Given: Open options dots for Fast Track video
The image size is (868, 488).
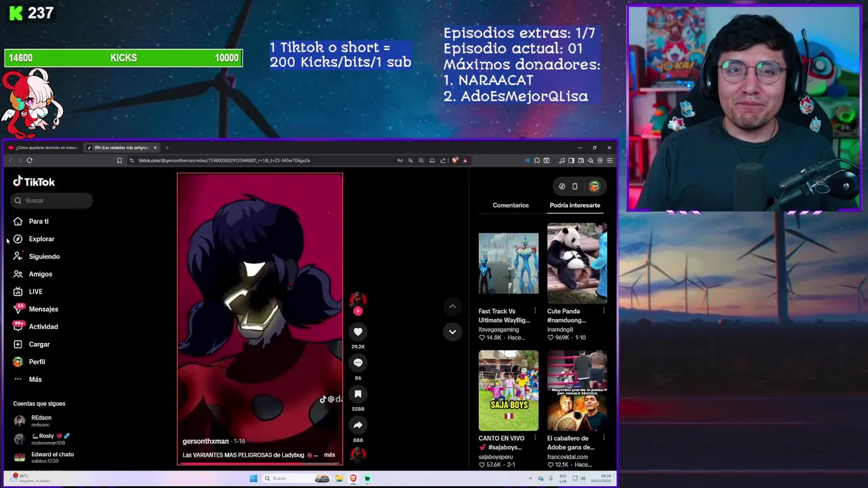Looking at the screenshot, I should pyautogui.click(x=535, y=311).
